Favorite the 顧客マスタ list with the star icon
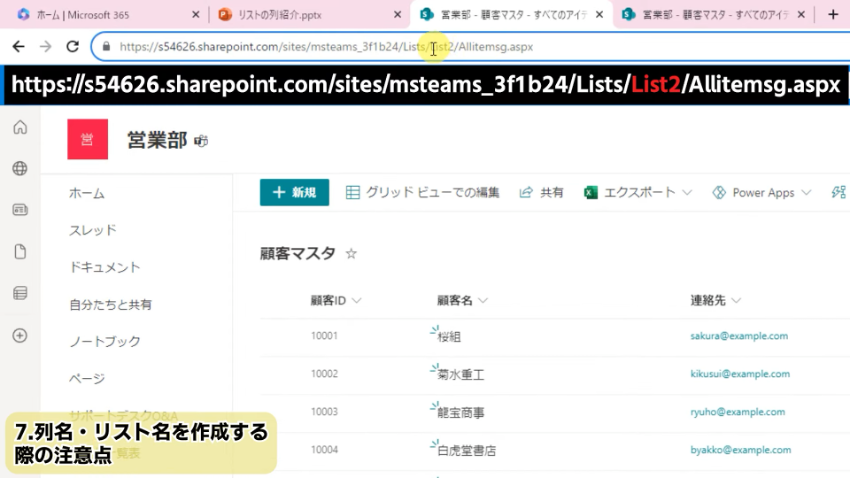The width and height of the screenshot is (850, 478). [351, 254]
